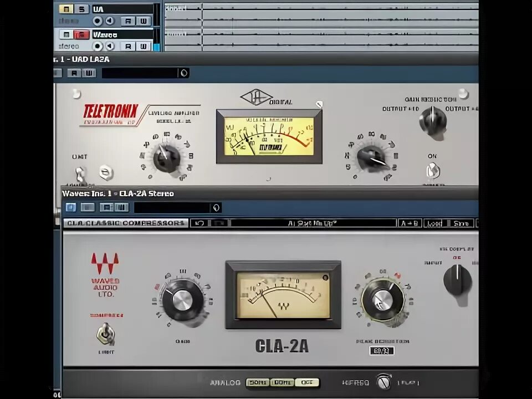
Task: Adjust the CLA-2A Gain knob
Action: click(183, 300)
